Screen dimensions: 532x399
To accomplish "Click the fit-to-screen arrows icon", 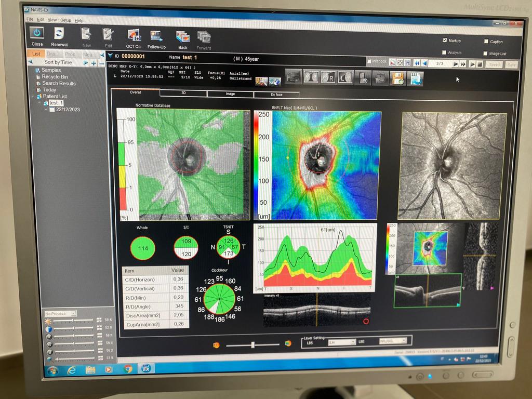I will (x=400, y=63).
